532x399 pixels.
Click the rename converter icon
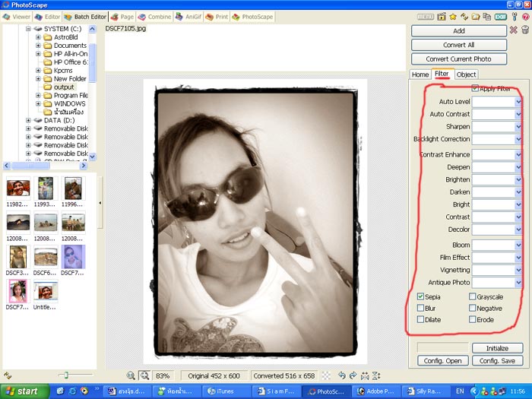point(464,17)
